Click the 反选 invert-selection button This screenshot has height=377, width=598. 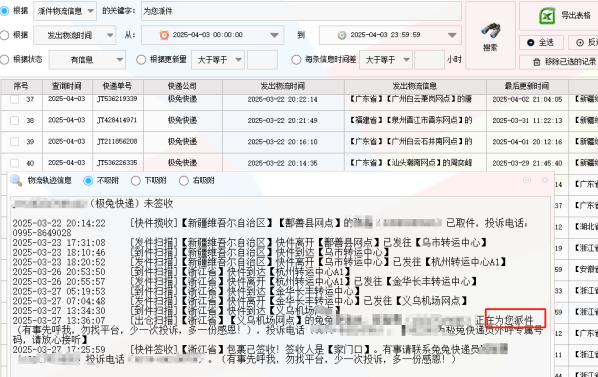click(x=583, y=42)
